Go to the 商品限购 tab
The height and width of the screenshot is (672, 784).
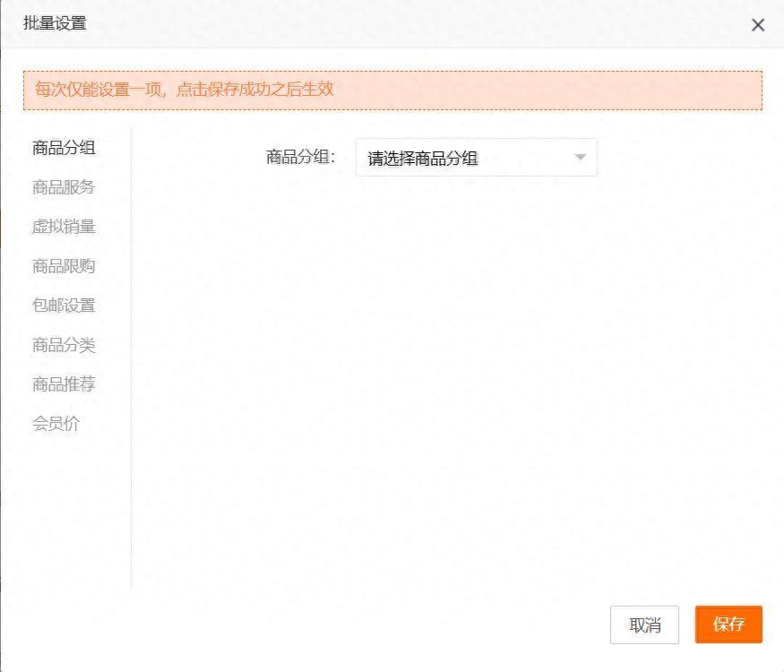click(x=64, y=266)
